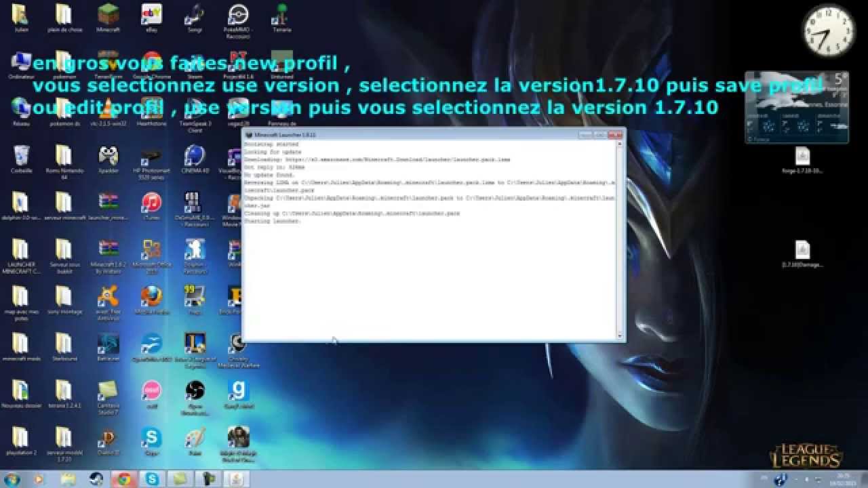The width and height of the screenshot is (868, 488).
Task: Open the Songr desktop shortcut
Action: (x=195, y=17)
